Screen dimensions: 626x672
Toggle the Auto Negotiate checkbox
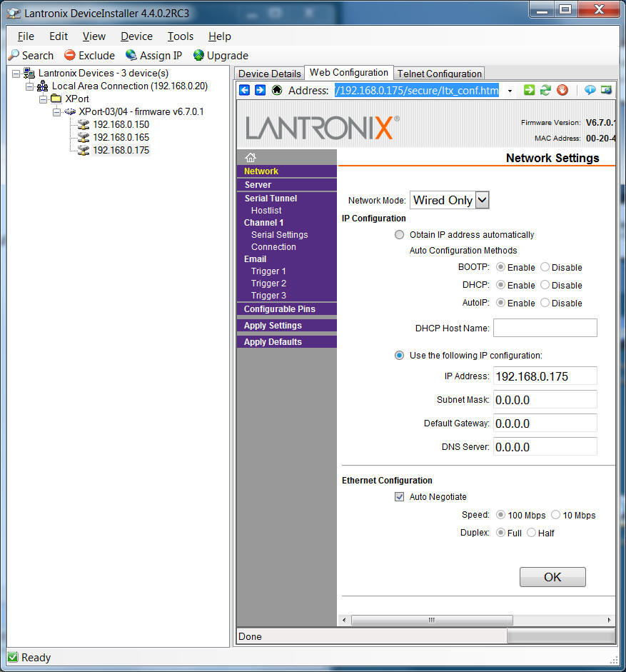click(399, 497)
